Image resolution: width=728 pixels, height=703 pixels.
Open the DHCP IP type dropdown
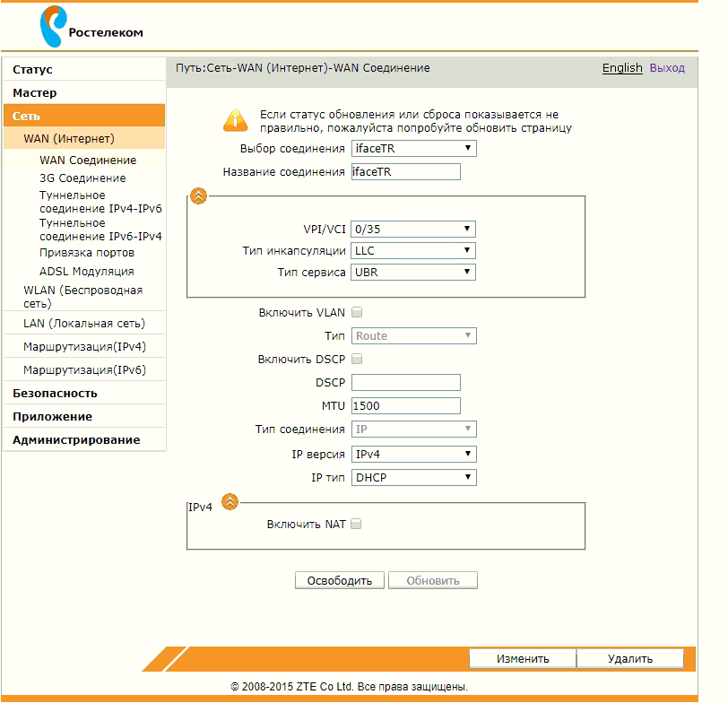(413, 478)
